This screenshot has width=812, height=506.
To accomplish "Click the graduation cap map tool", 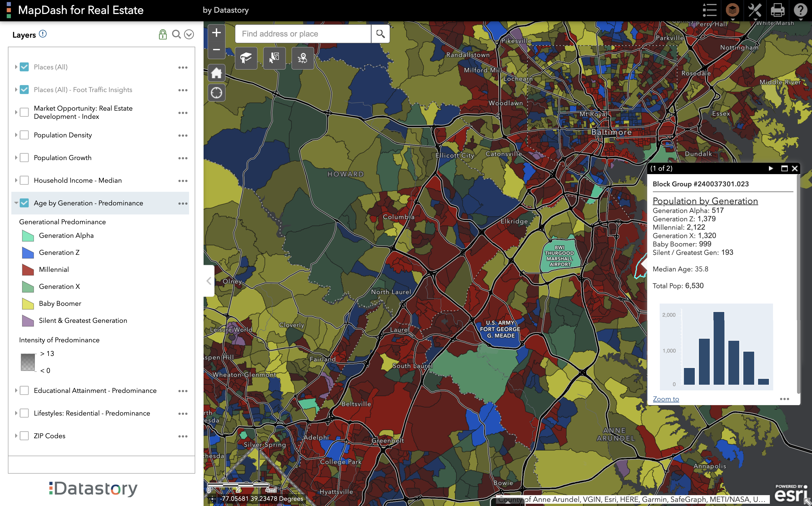I will (x=246, y=58).
